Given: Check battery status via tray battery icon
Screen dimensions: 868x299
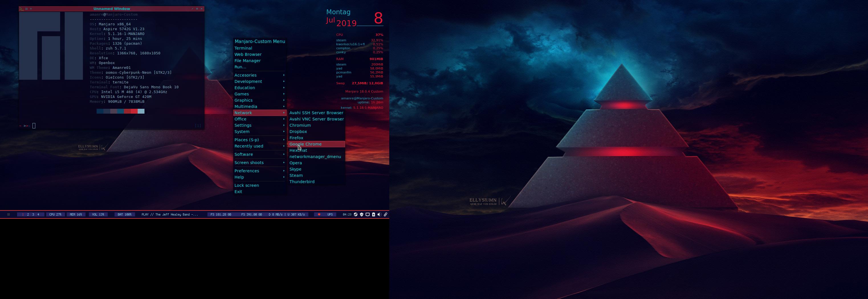Looking at the screenshot, I should (373, 214).
